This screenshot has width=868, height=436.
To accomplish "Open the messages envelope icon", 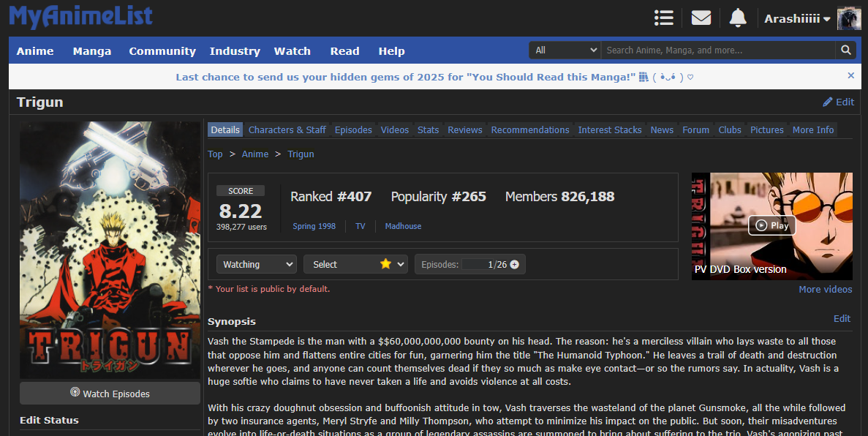I will point(701,18).
